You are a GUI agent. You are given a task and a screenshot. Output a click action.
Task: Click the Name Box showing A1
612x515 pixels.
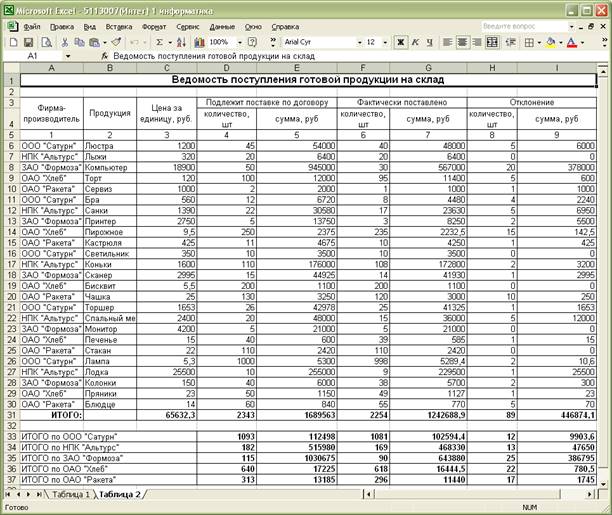coord(33,56)
